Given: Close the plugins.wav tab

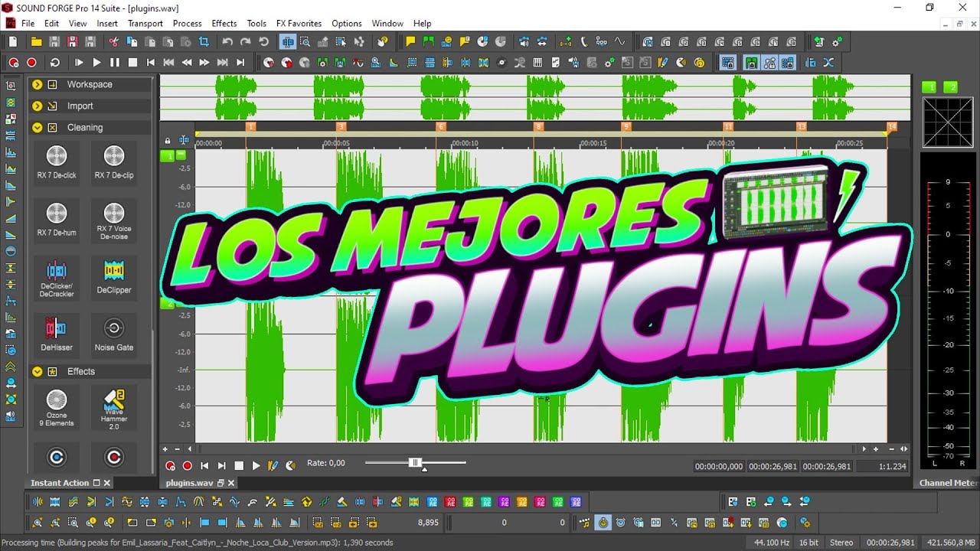Looking at the screenshot, I should tap(231, 483).
